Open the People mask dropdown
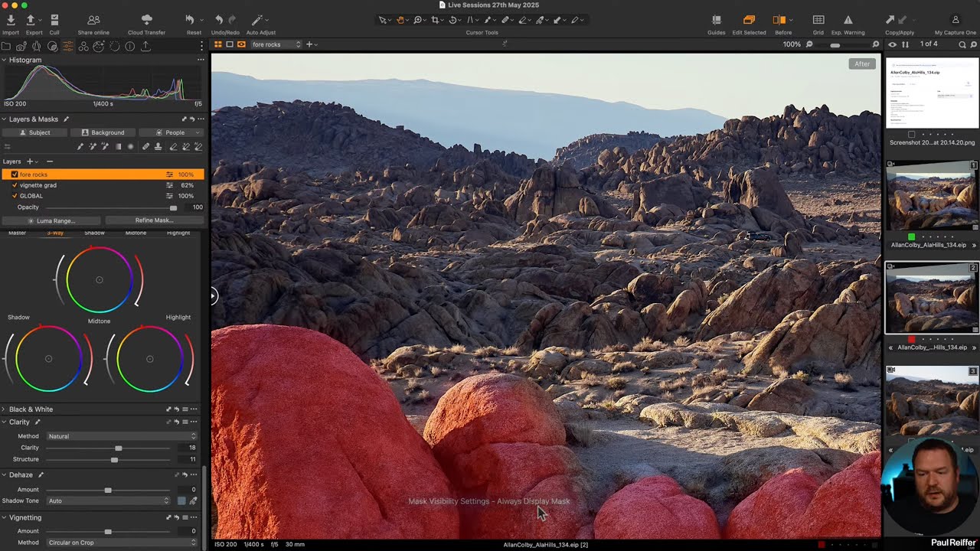 171,132
